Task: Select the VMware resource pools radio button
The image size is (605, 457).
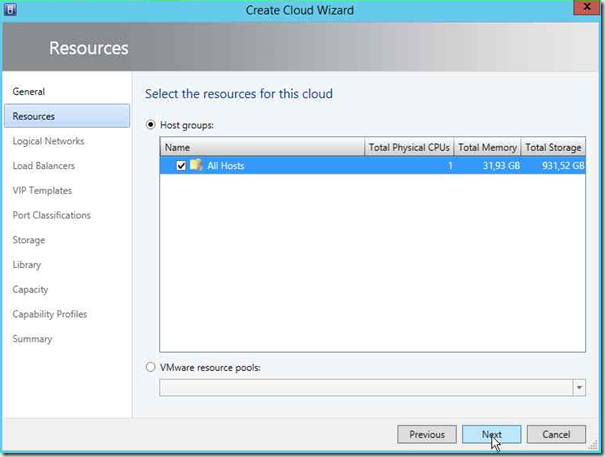Action: pos(150,367)
